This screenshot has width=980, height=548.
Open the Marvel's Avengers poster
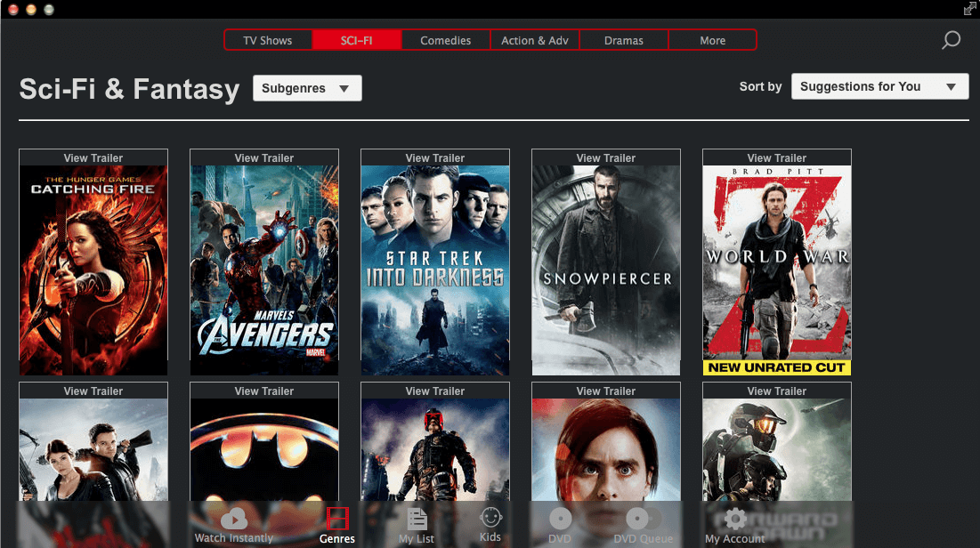click(x=264, y=270)
